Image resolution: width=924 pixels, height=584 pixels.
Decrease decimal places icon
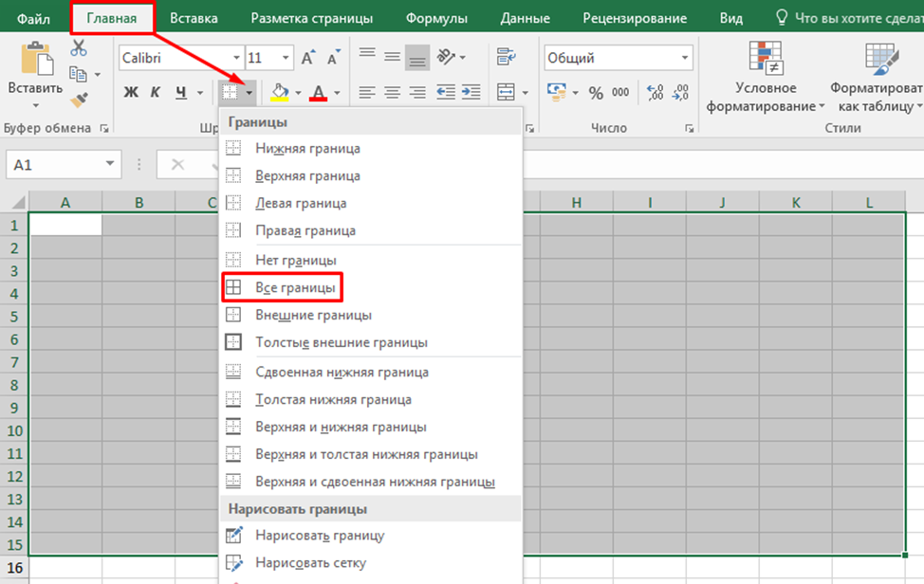(680, 92)
